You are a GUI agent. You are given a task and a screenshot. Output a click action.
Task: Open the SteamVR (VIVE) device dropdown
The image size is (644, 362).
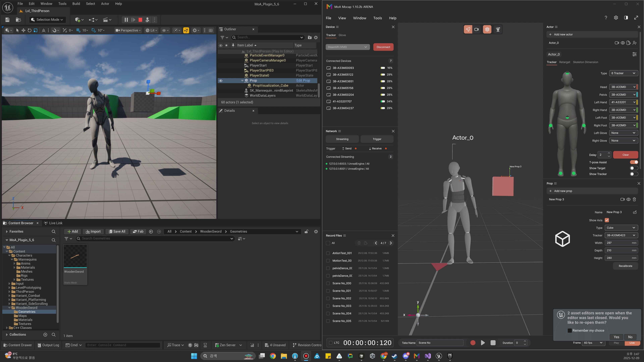pyautogui.click(x=347, y=47)
